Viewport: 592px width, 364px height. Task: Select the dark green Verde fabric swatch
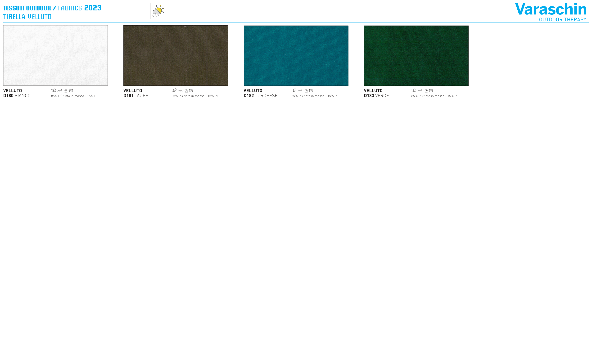[x=416, y=55]
